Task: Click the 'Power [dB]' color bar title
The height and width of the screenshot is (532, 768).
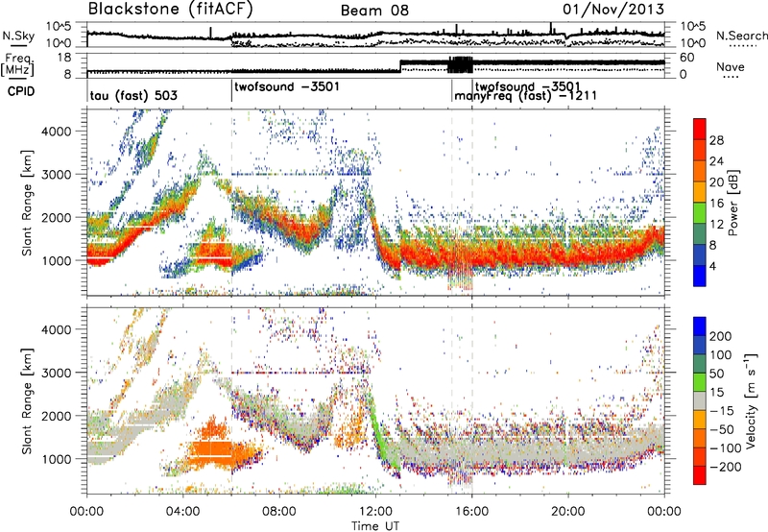Action: click(x=732, y=203)
